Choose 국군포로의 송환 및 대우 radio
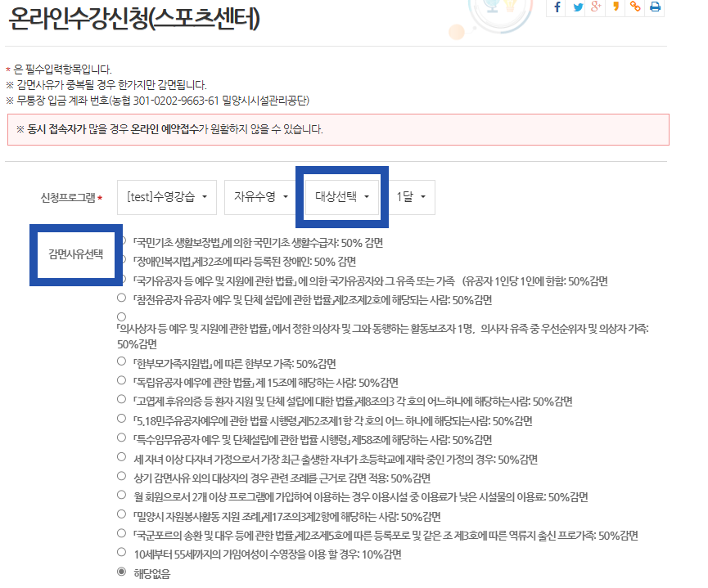The image size is (708, 588). (121, 533)
